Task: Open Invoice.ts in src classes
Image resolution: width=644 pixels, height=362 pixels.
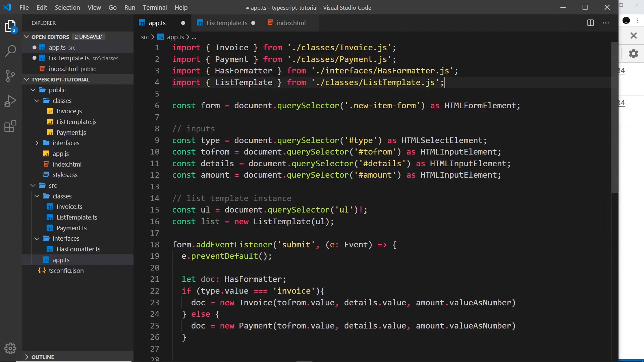Action: [69, 207]
